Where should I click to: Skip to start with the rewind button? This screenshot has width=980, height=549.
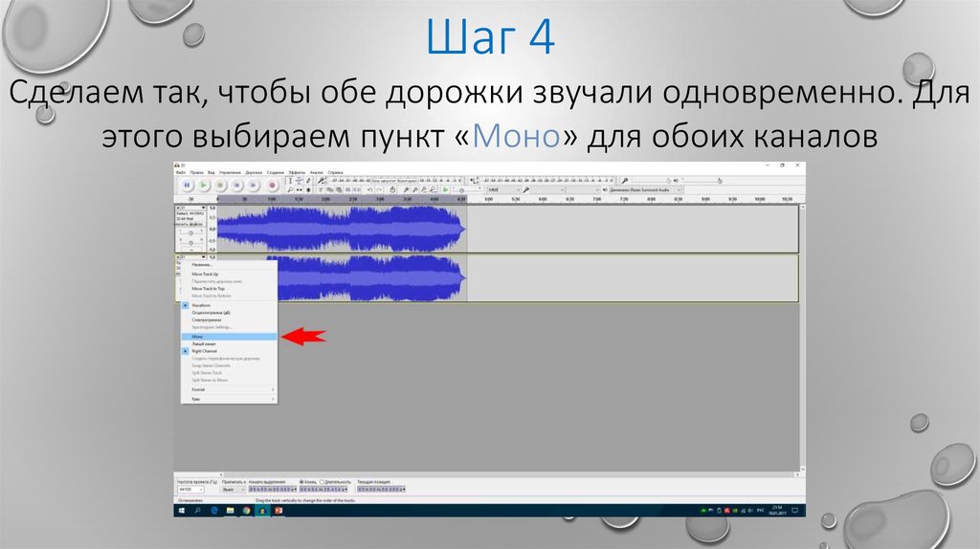pos(237,185)
